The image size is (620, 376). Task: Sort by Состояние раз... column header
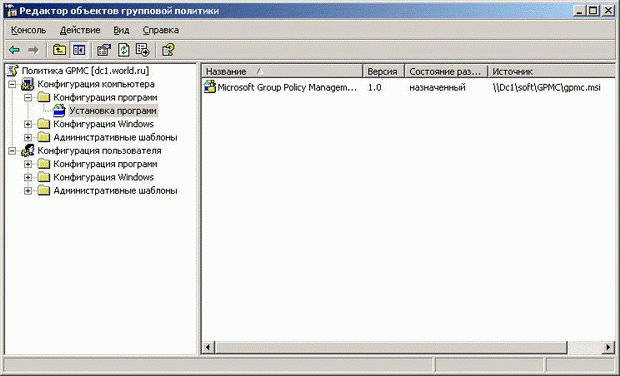446,71
